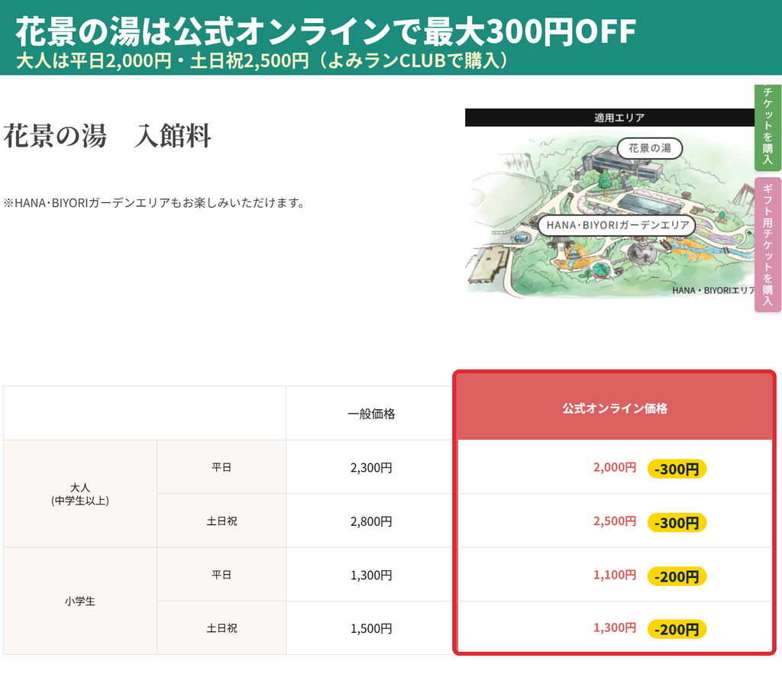Image resolution: width=782 pixels, height=700 pixels.
Task: Click the 平日 cell in the 小学生 row
Action: tap(221, 575)
